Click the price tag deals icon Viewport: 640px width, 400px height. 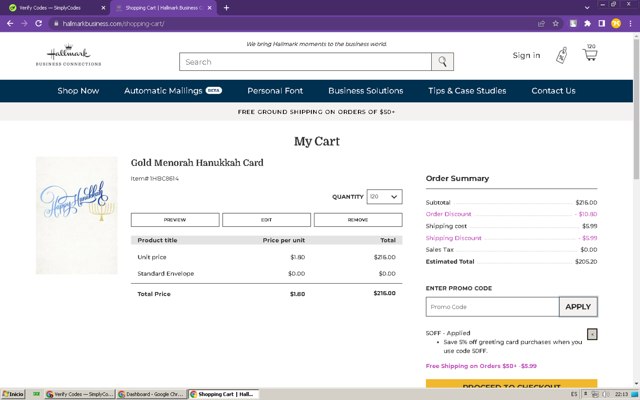pyautogui.click(x=562, y=55)
